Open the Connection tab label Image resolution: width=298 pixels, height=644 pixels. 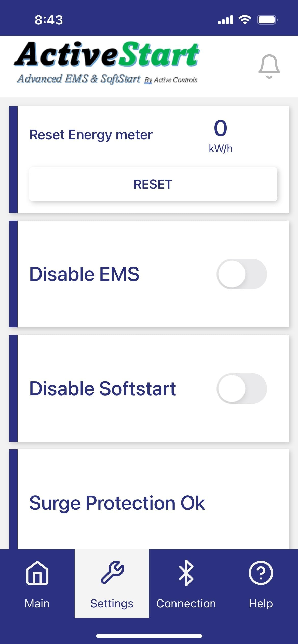click(186, 603)
